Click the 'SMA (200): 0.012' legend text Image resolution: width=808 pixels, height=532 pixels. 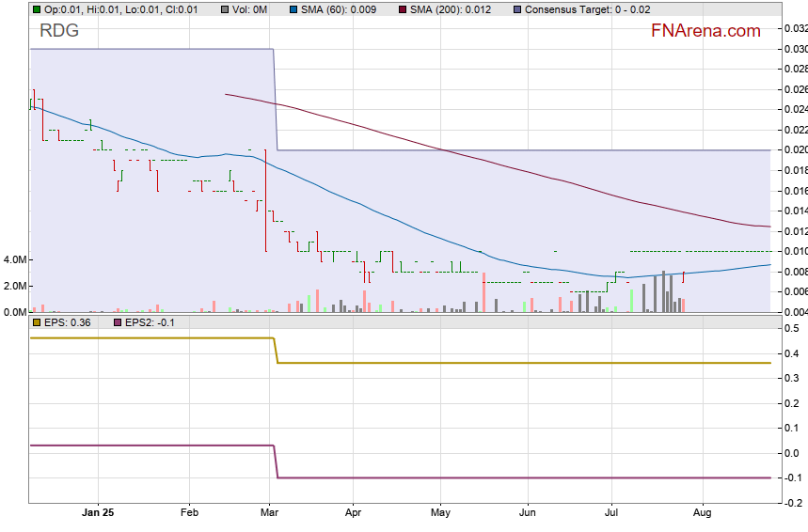pos(457,9)
